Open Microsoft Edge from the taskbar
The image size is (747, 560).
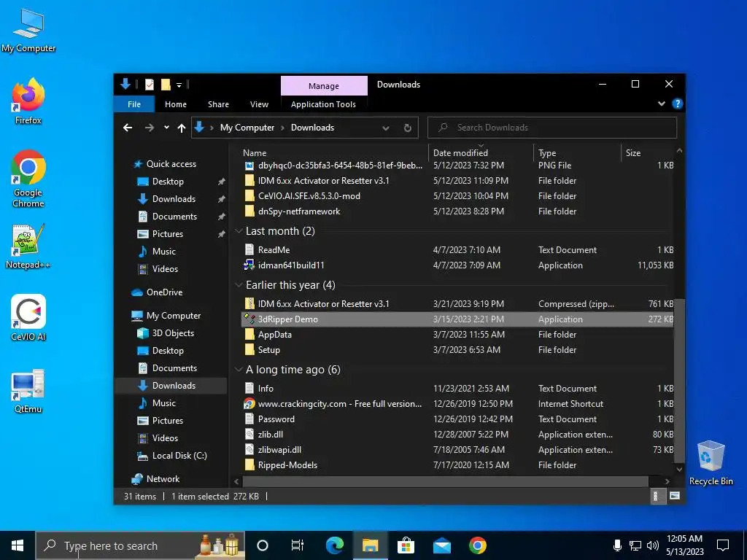[x=334, y=545]
